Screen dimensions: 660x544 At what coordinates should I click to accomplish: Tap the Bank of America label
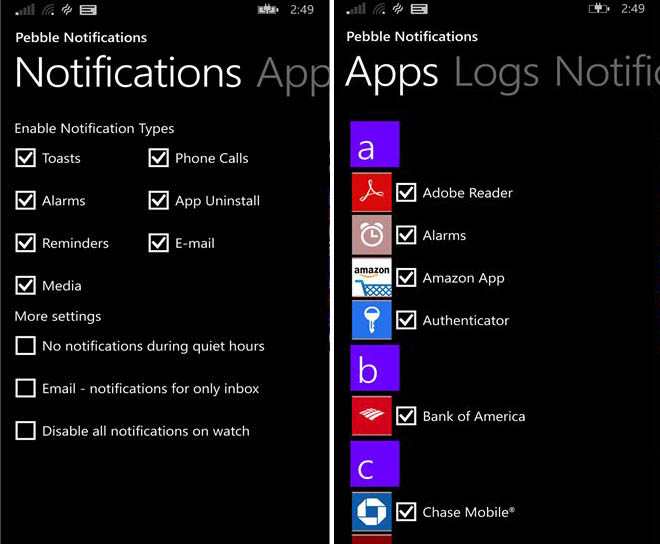[x=474, y=416]
